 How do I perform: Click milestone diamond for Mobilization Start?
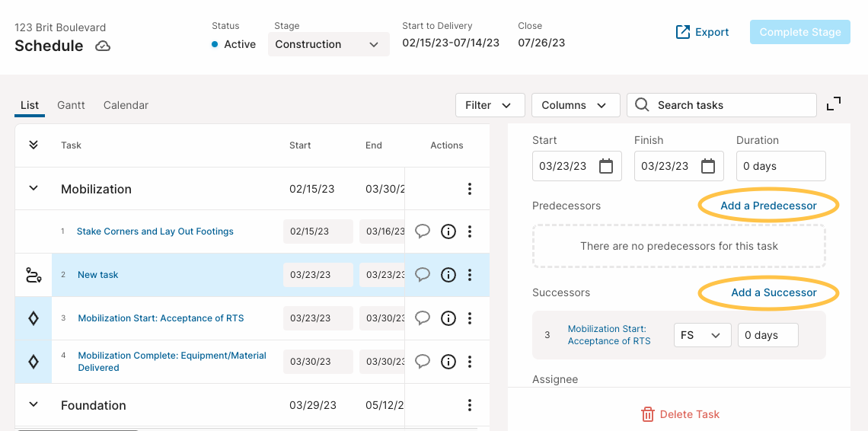pos(34,318)
